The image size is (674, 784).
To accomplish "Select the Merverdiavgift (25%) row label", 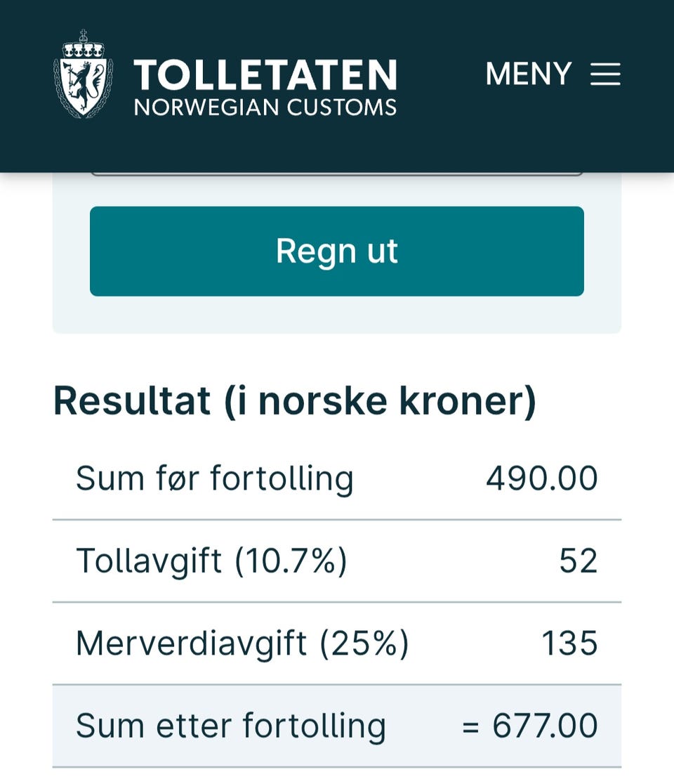I will [242, 643].
